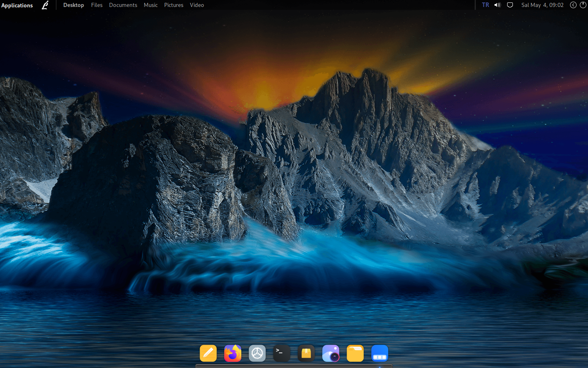Open the Pictures folder shortcut
The height and width of the screenshot is (368, 588).
174,5
